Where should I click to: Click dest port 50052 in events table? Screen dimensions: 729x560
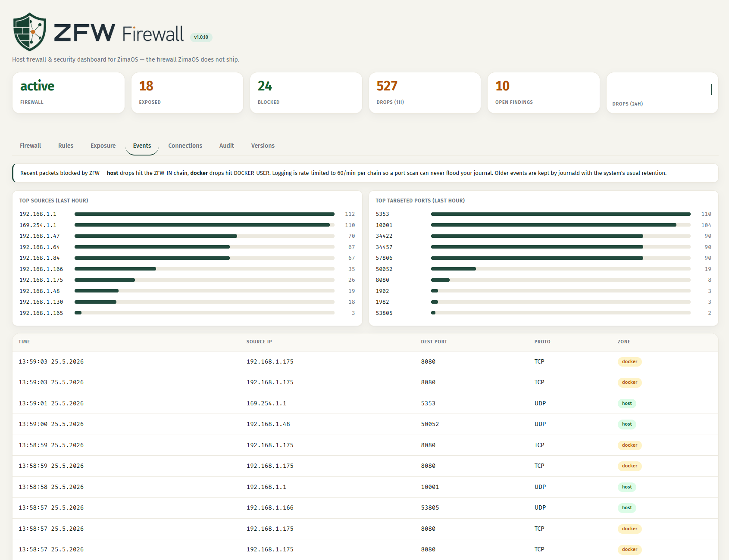(430, 424)
